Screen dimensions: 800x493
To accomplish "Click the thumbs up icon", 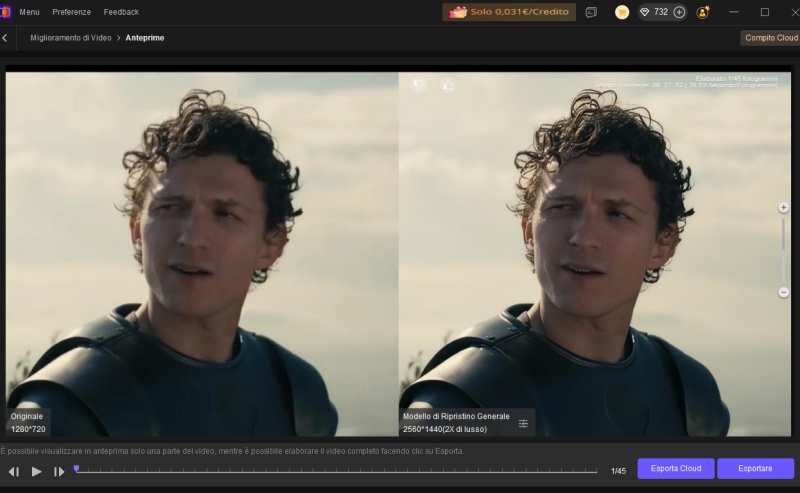I will click(448, 85).
